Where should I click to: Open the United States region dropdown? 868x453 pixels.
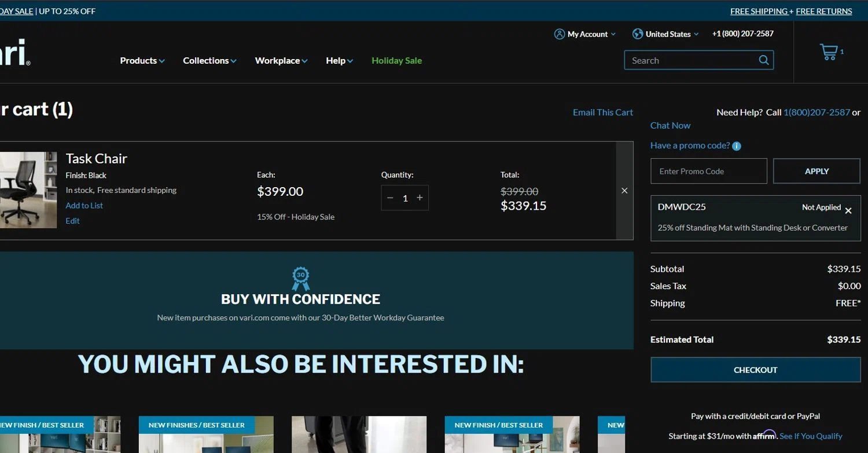pos(665,34)
